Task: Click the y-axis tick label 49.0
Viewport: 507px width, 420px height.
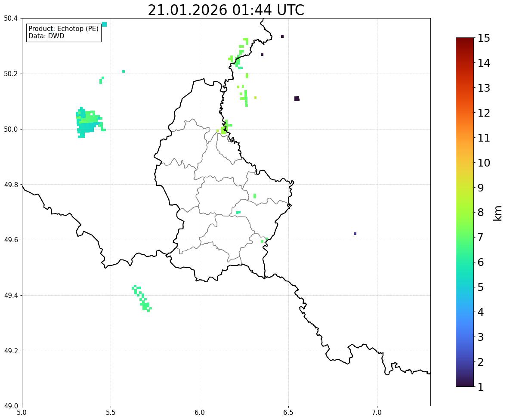Action: coord(11,406)
